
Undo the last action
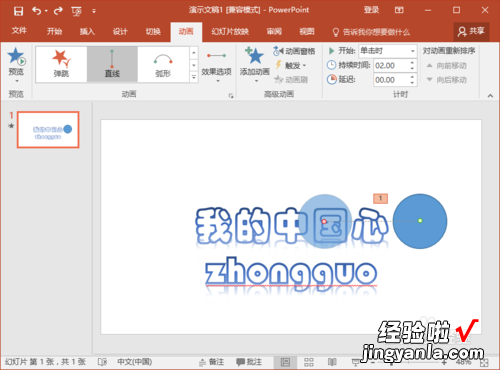click(x=36, y=11)
